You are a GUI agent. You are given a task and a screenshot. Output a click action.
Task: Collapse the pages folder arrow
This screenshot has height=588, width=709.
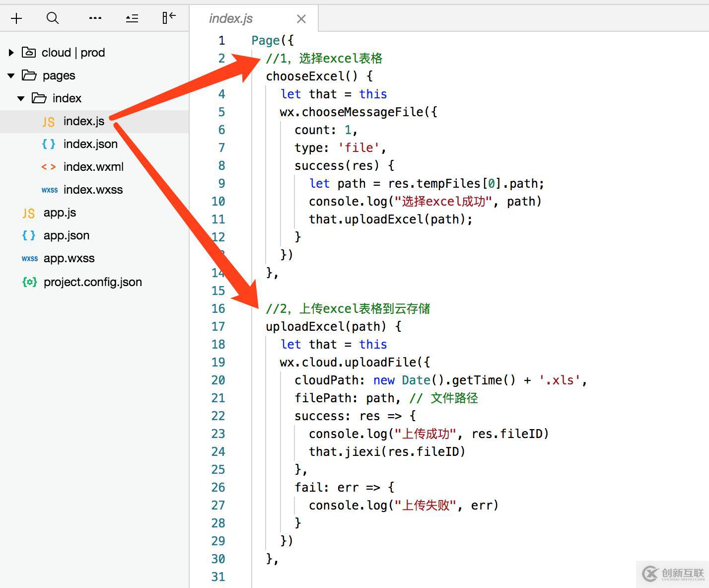(11, 75)
